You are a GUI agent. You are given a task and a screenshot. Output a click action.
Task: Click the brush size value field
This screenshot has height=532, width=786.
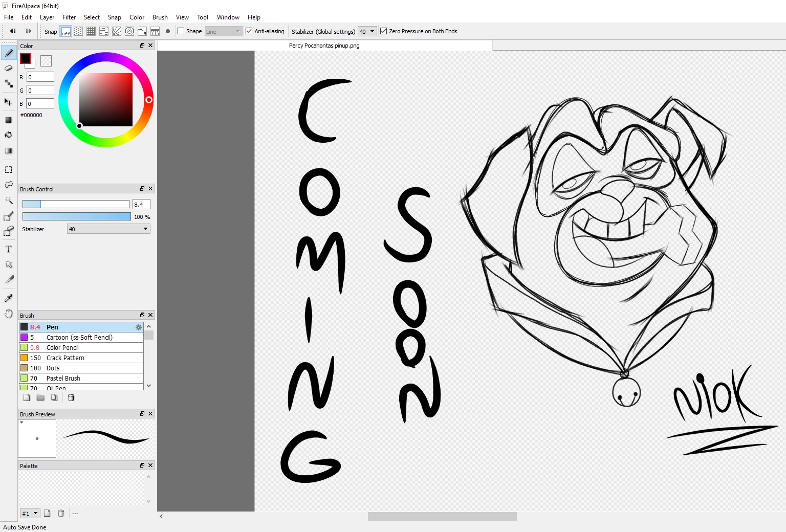[141, 204]
